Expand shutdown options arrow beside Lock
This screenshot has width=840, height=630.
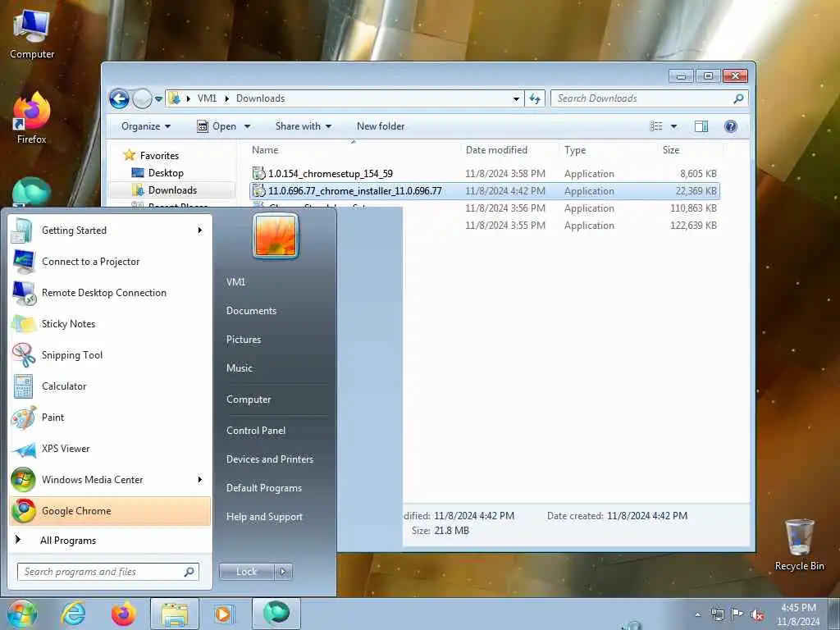[x=283, y=572]
